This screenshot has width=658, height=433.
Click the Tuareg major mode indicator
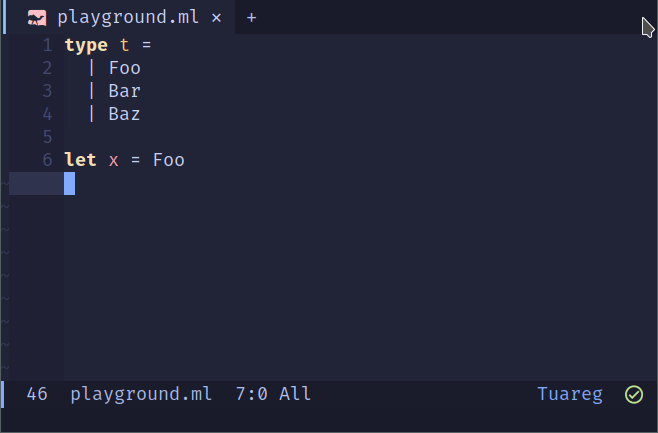(570, 394)
